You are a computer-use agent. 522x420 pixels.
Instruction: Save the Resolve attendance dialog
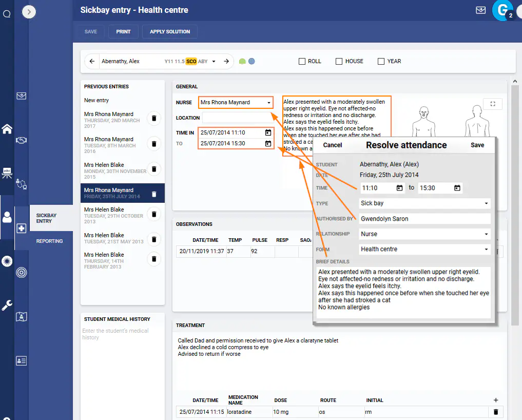pyautogui.click(x=477, y=145)
